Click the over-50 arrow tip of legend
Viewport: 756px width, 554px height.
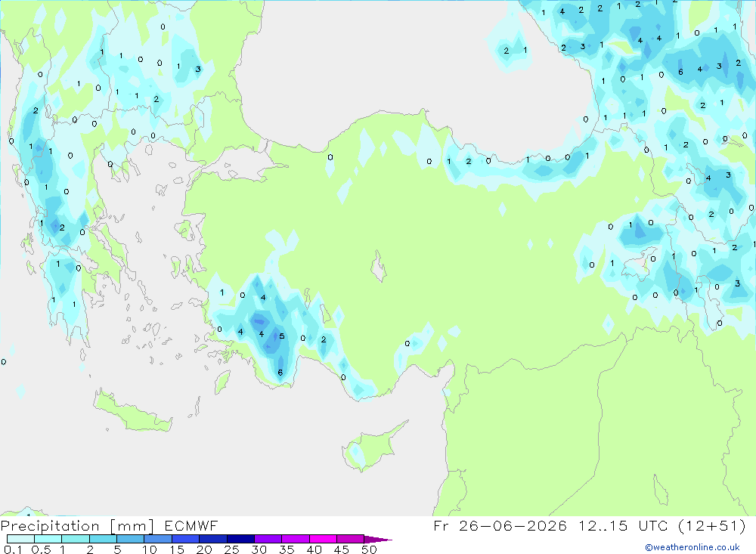click(x=377, y=539)
